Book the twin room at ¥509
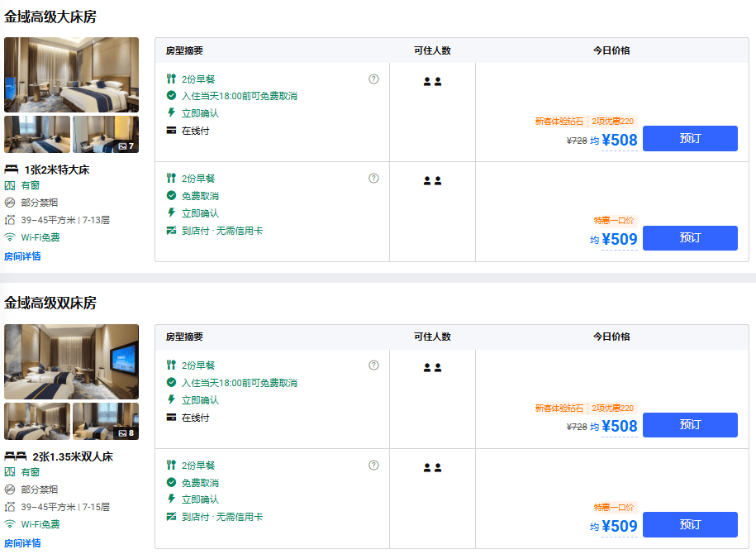756x559 pixels. (690, 525)
